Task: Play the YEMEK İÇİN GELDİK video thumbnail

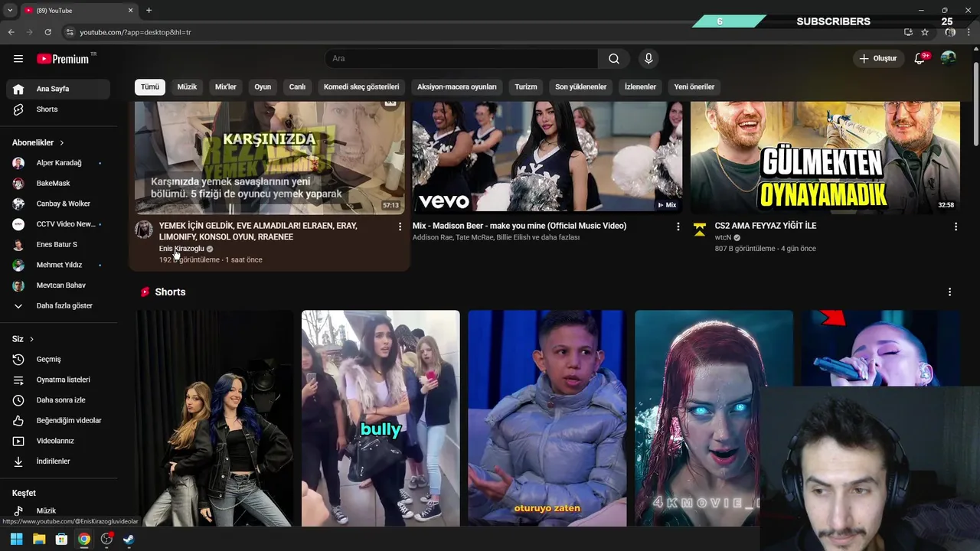Action: [269, 158]
